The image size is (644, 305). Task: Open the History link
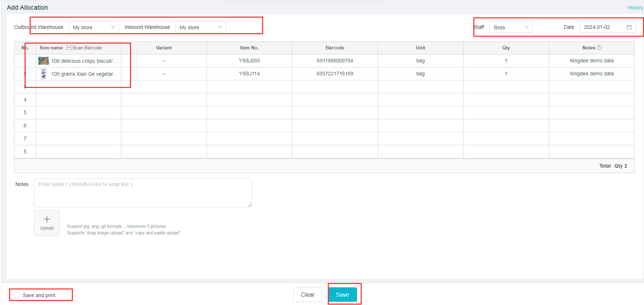(635, 8)
